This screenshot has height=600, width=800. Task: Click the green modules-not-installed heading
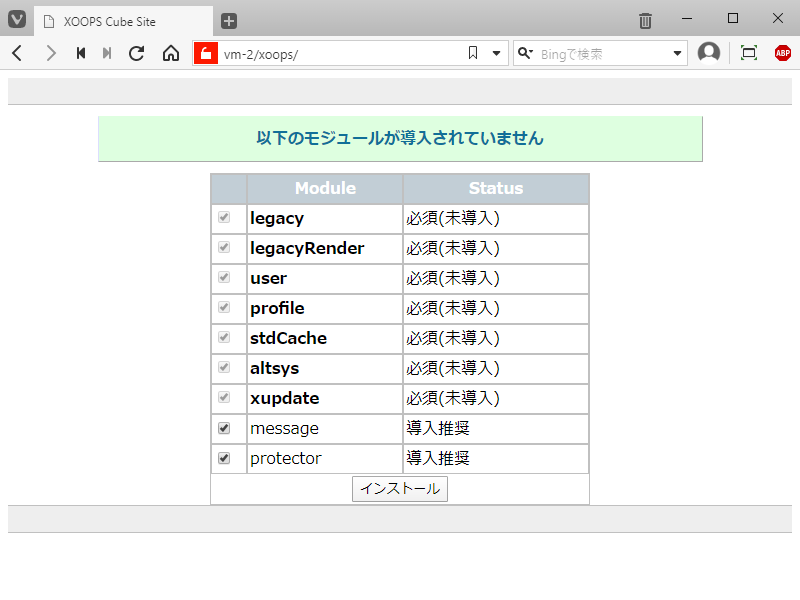click(x=400, y=138)
